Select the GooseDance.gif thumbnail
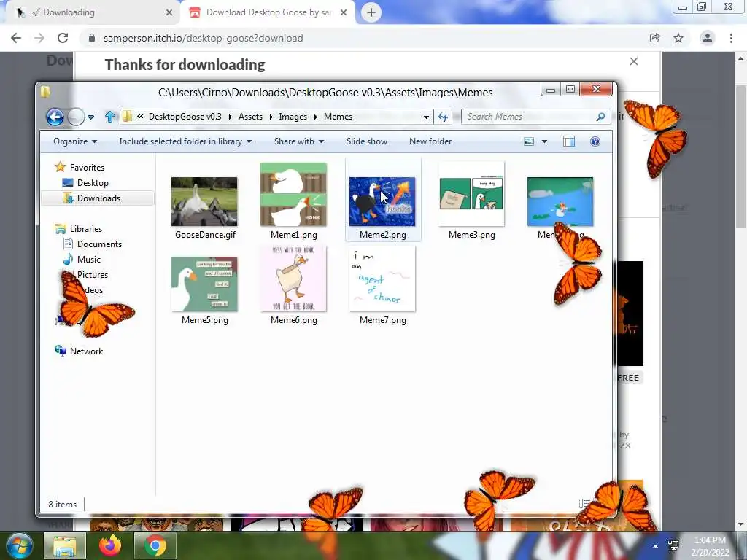 [204, 201]
